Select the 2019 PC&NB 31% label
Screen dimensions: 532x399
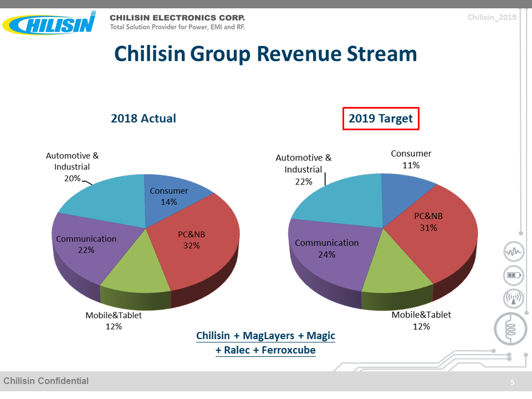(428, 222)
